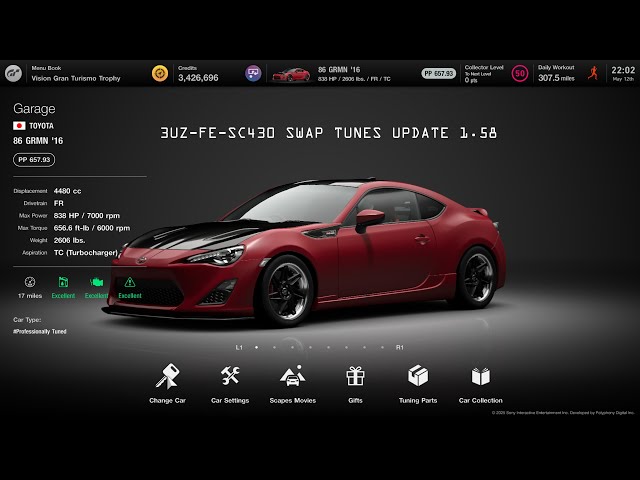The height and width of the screenshot is (480, 640).
Task: Click the odometer icon above 17 miles
Action: pyautogui.click(x=30, y=282)
